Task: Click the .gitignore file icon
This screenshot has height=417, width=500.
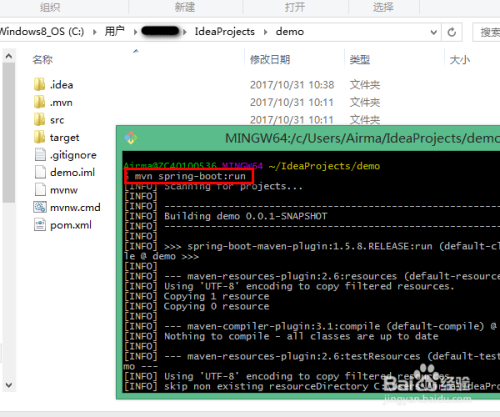Action: [40, 155]
